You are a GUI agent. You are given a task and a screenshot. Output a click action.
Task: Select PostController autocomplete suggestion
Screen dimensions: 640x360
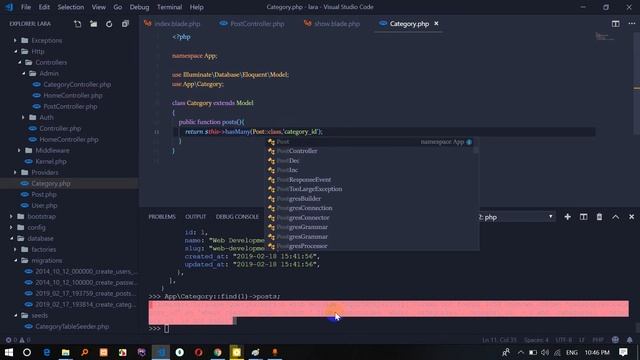tap(371, 151)
